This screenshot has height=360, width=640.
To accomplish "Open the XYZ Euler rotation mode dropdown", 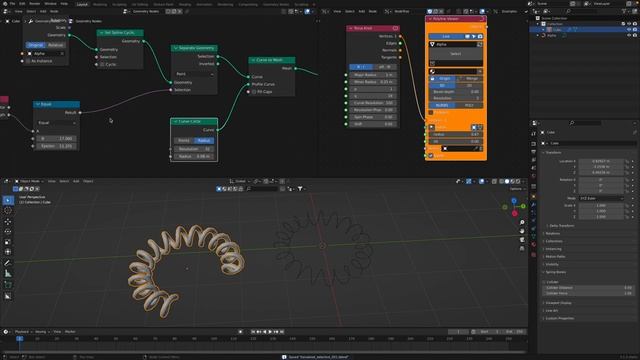I will coord(602,198).
